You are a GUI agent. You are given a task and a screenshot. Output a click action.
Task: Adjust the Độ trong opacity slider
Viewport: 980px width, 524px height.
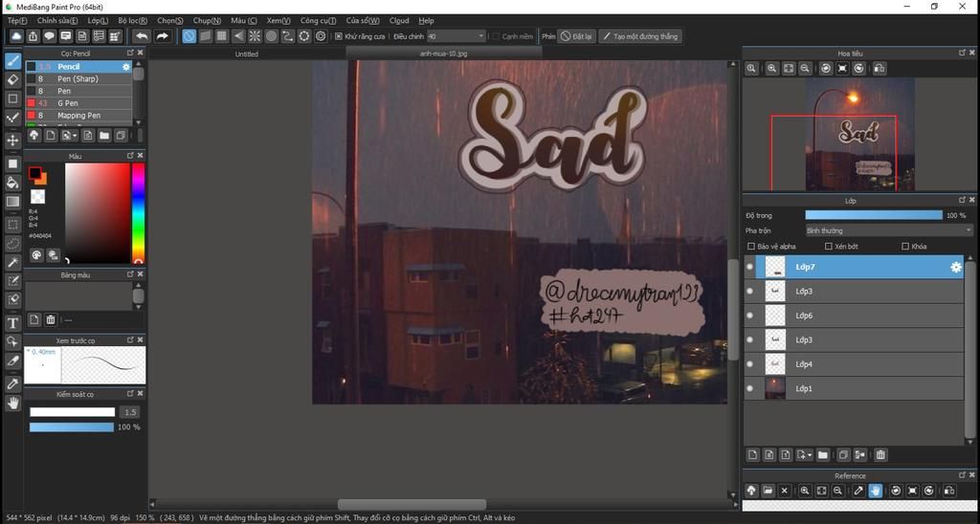pyautogui.click(x=873, y=215)
